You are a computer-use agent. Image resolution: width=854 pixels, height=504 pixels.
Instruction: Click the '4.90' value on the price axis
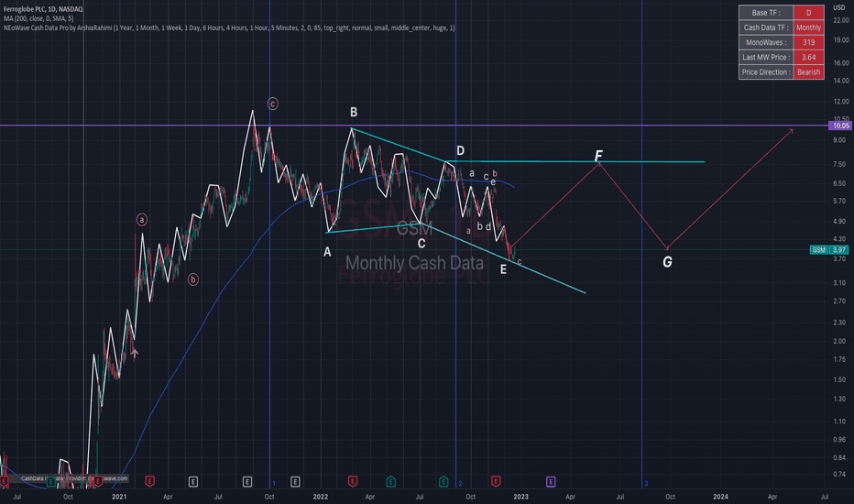[x=839, y=222]
